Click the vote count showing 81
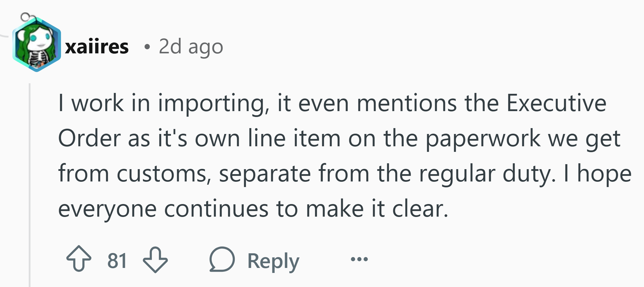Screen dimensions: 644x287 pyautogui.click(x=117, y=260)
